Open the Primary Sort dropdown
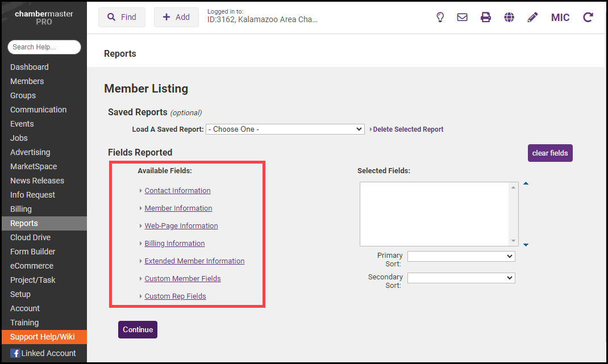 pyautogui.click(x=461, y=257)
